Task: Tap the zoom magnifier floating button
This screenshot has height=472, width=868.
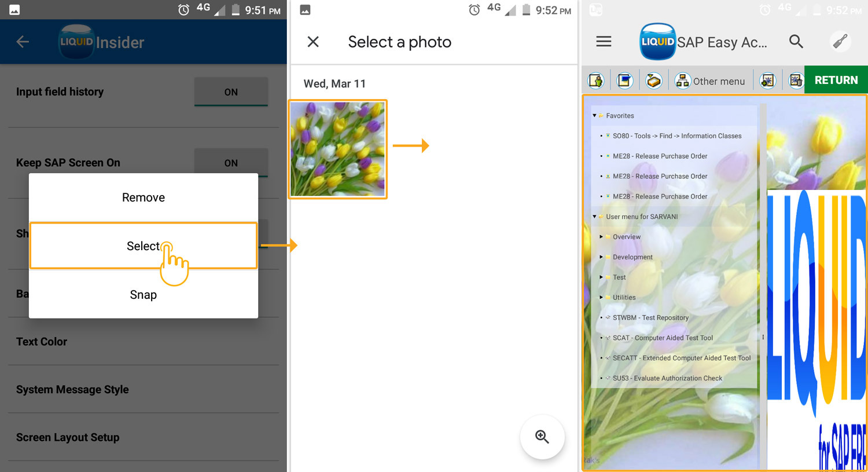Action: point(542,437)
